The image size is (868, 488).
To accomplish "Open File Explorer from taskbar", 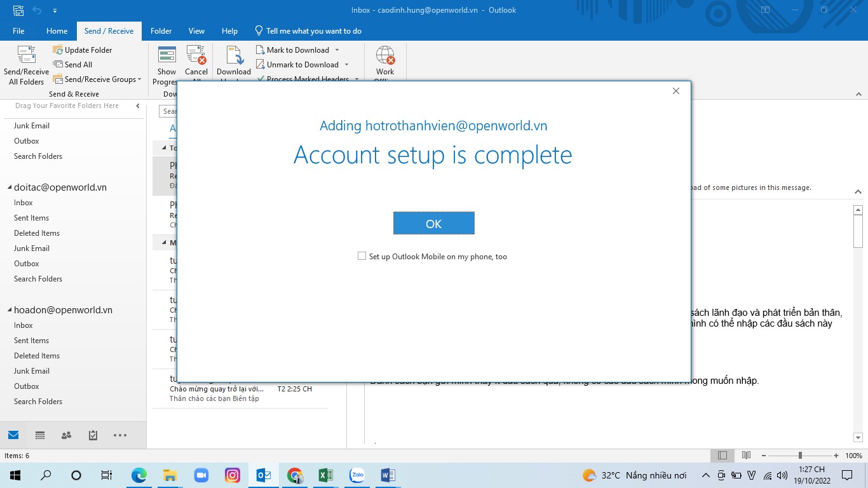I will tap(170, 475).
